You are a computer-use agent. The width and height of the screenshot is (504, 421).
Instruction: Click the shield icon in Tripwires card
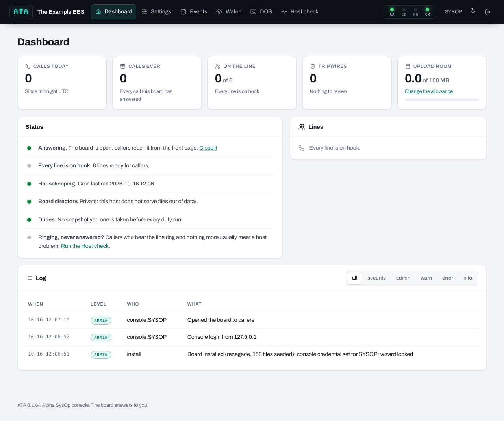tap(313, 66)
